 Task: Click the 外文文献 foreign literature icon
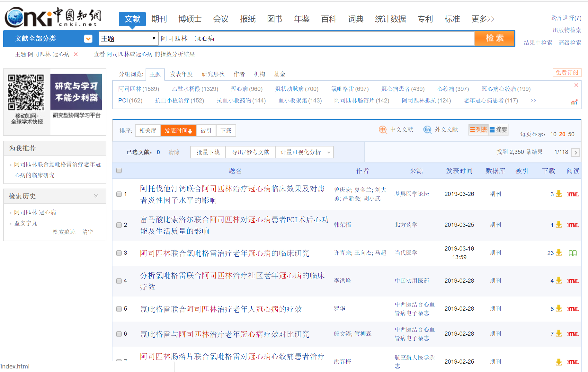coord(427,129)
